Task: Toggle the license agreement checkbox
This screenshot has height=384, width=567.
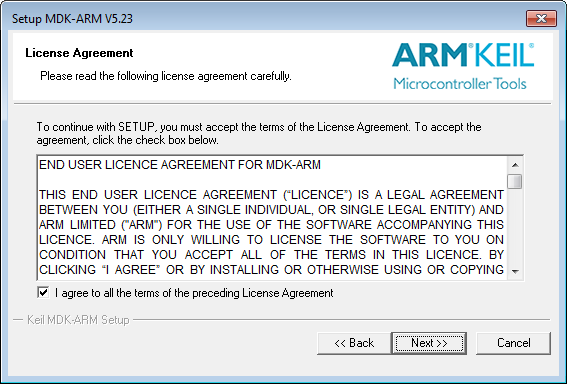Action: pos(43,293)
